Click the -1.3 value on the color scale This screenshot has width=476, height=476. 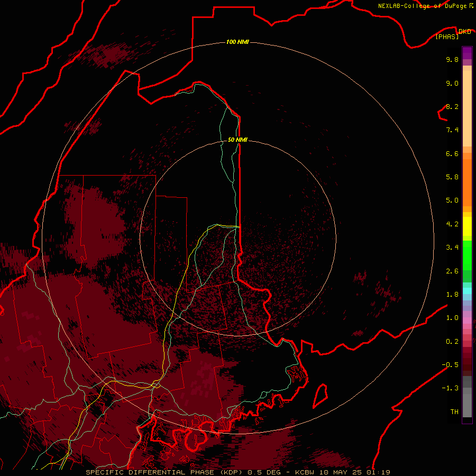pyautogui.click(x=450, y=388)
